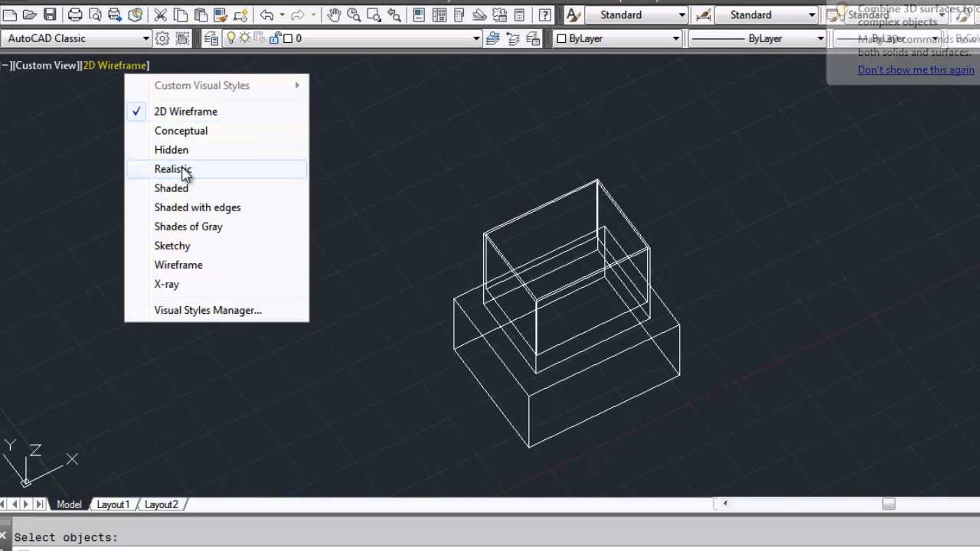Click the Layer Previous icon
The height and width of the screenshot is (551, 980).
(x=513, y=38)
